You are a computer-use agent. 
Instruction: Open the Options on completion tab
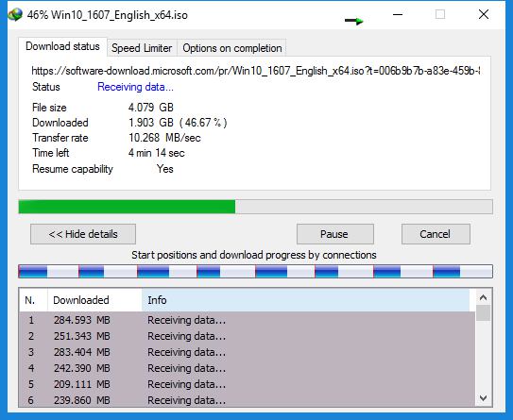232,48
